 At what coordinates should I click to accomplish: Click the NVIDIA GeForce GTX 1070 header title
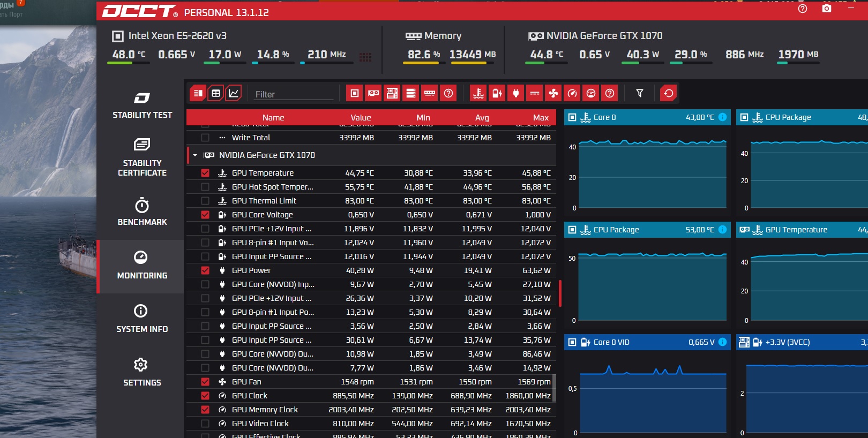tap(604, 36)
